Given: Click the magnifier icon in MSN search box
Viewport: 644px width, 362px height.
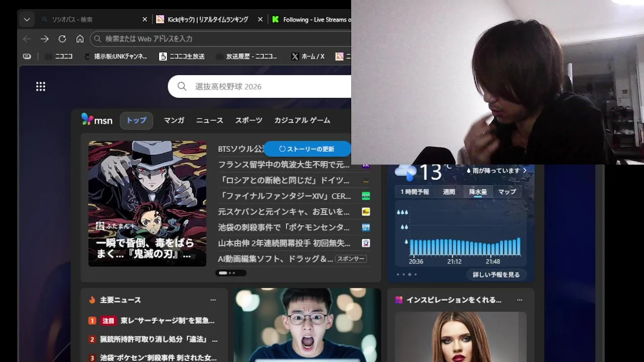Looking at the screenshot, I should (182, 86).
